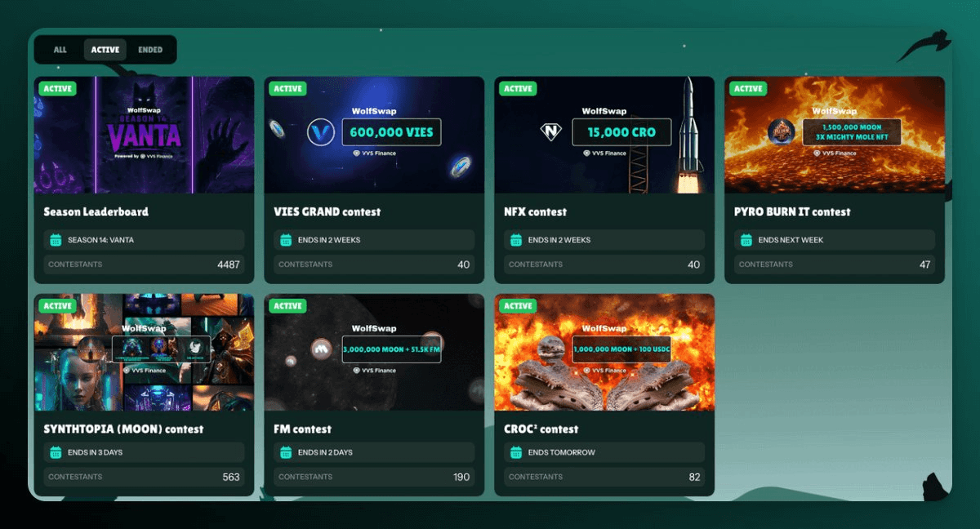The height and width of the screenshot is (529, 980).
Task: Click SEASON 14: VANTA label
Action: [100, 240]
